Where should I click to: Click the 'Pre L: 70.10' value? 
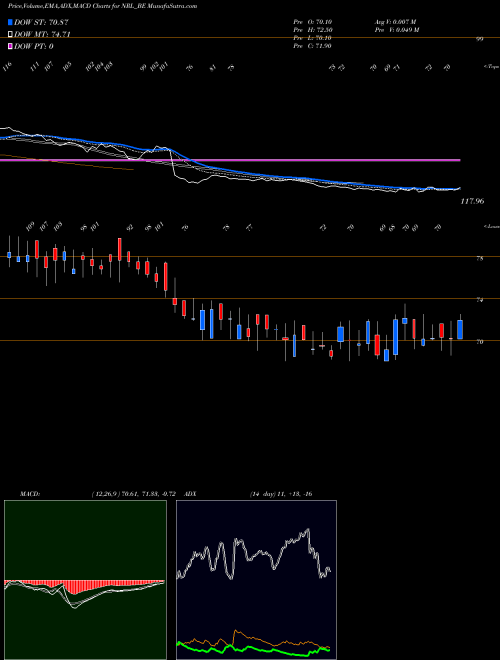pyautogui.click(x=313, y=38)
